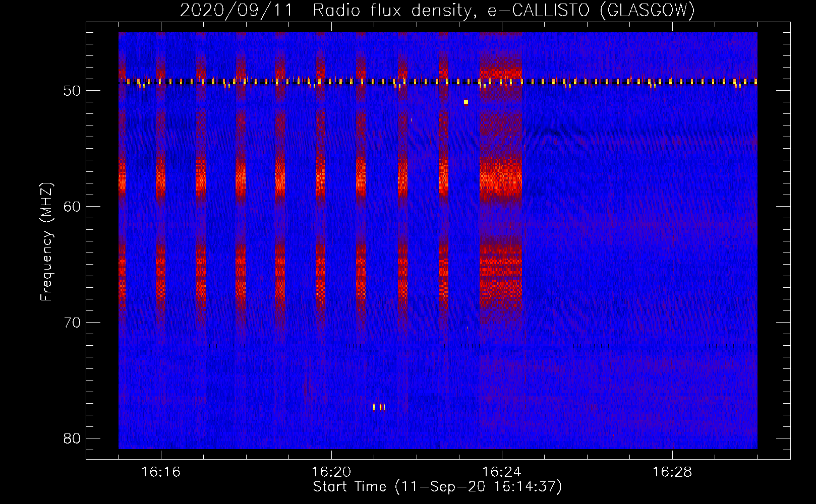Click the "Frequency (MHZ)" axis label
The width and height of the screenshot is (816, 504).
[x=46, y=242]
